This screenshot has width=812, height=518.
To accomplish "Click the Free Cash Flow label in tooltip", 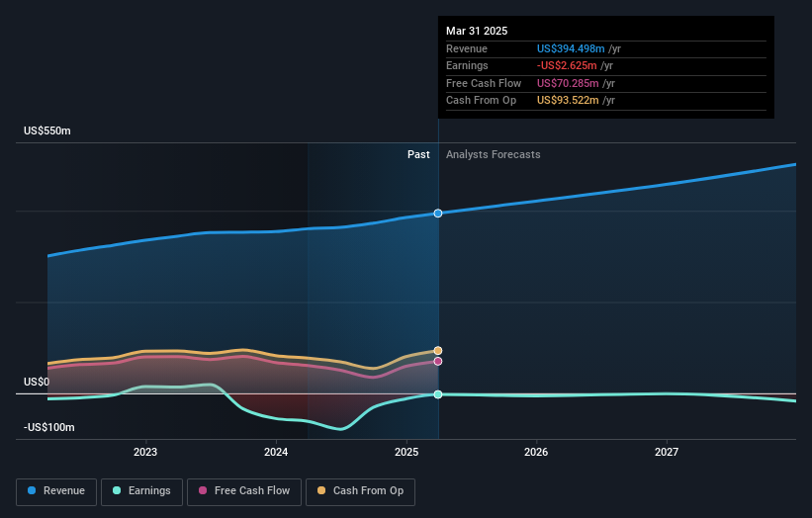I will 484,83.
